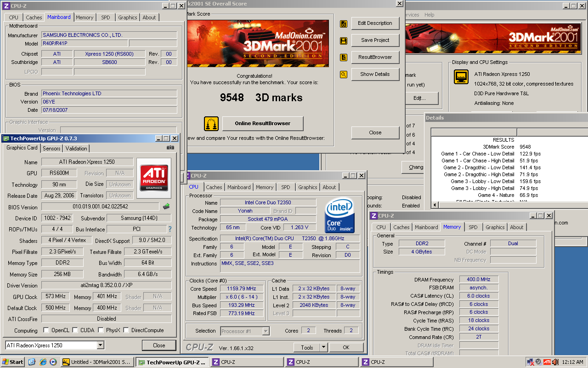Screen dimensions: 588x368
Task: Close the 3DMark Overall Score dialog via Close button
Action: click(375, 133)
